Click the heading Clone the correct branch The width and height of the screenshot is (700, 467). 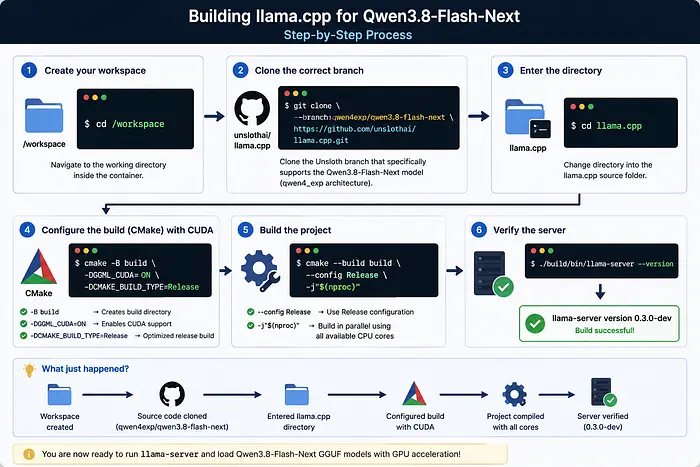(309, 71)
